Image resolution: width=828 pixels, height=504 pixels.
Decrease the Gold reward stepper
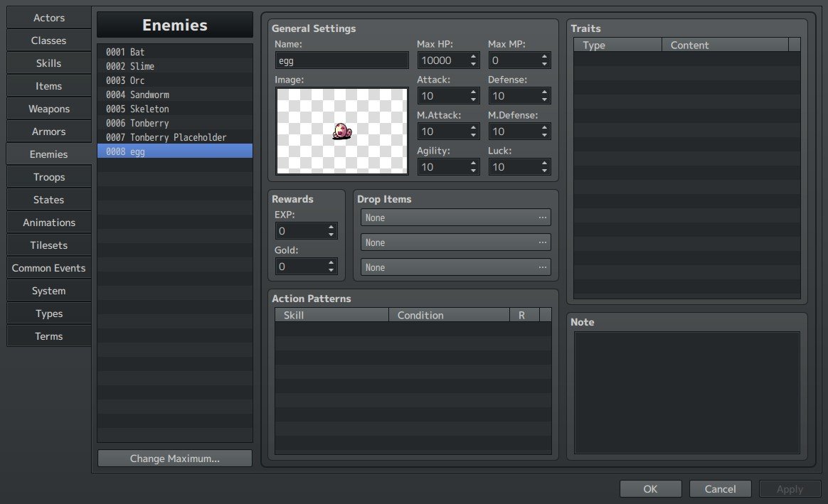[x=331, y=270]
